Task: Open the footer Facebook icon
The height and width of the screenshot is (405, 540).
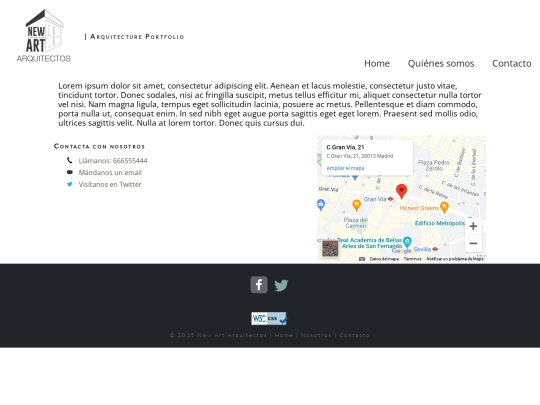Action: point(259,285)
